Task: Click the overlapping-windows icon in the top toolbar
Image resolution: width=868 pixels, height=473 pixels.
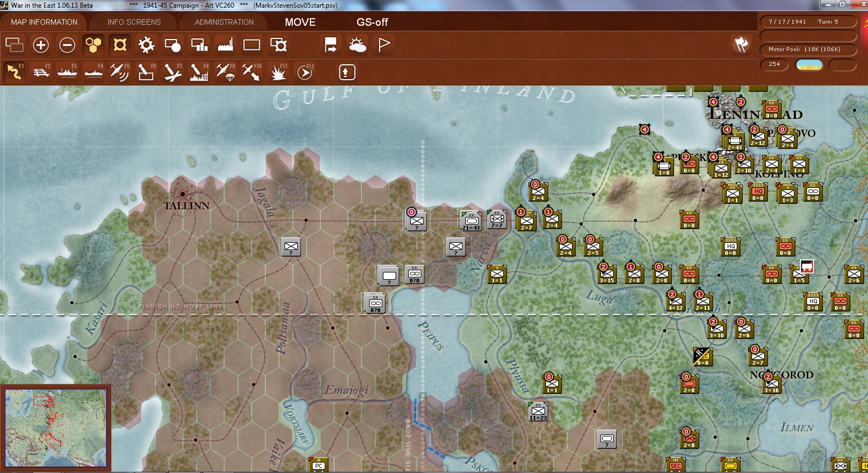Action: [14, 44]
